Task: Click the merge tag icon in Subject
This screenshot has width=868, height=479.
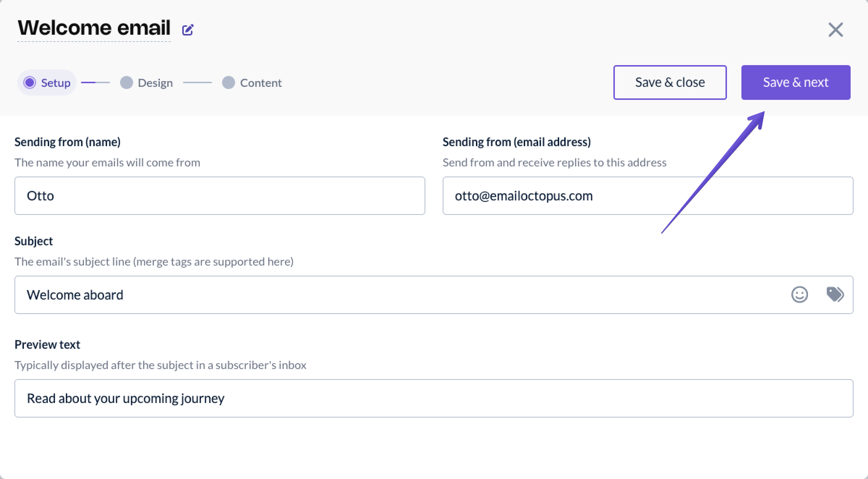Action: click(835, 294)
